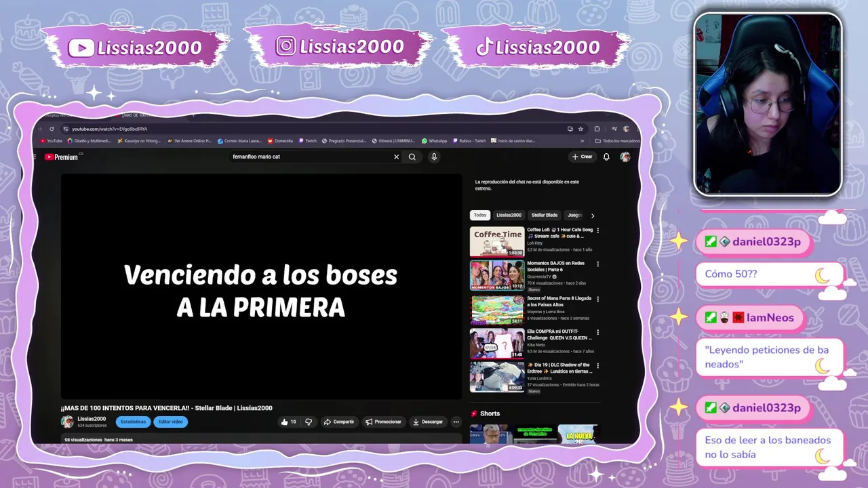
Task: Click the magnifier search button
Action: click(x=412, y=157)
